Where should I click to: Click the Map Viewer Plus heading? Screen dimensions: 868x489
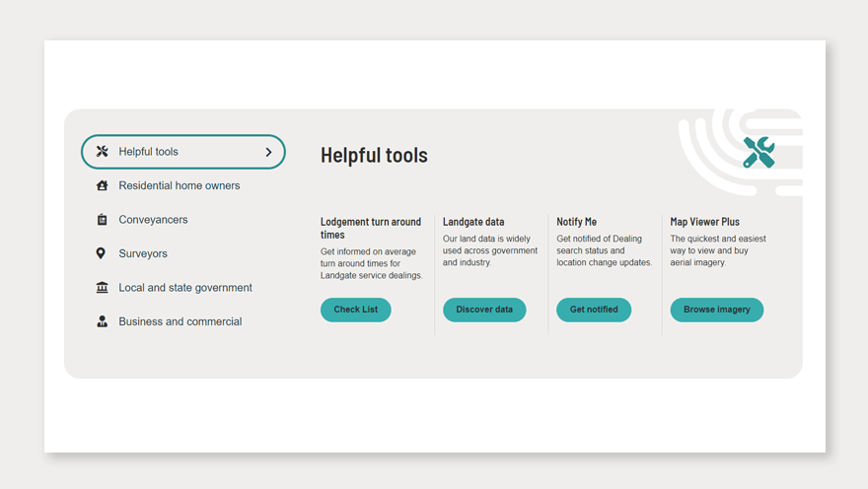pos(704,222)
